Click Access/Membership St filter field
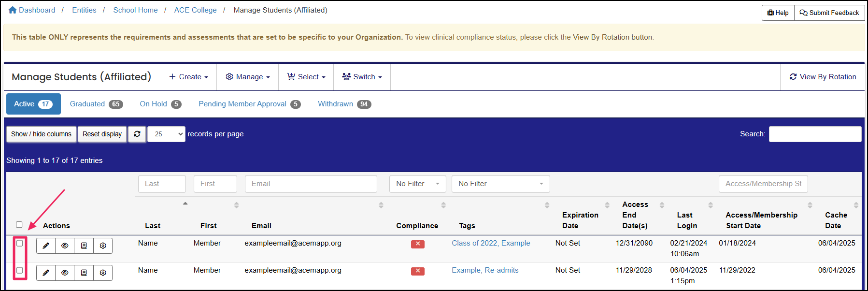 [x=763, y=184]
